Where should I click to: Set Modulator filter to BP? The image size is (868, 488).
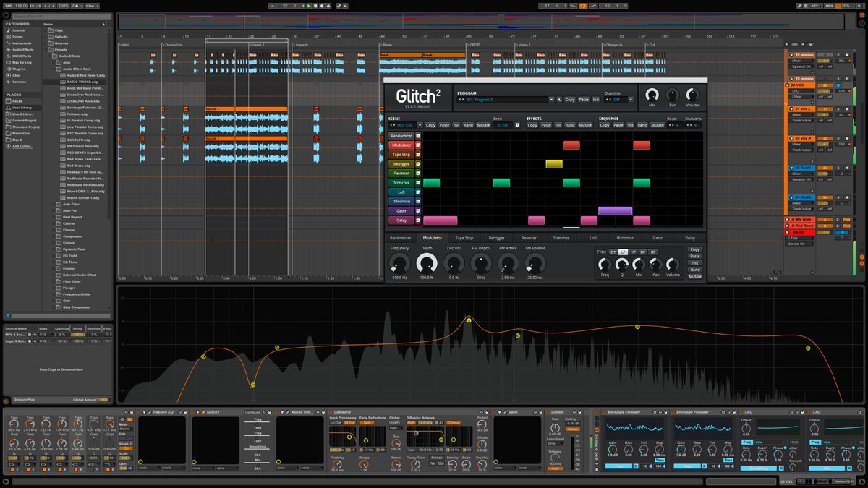pyautogui.click(x=643, y=252)
